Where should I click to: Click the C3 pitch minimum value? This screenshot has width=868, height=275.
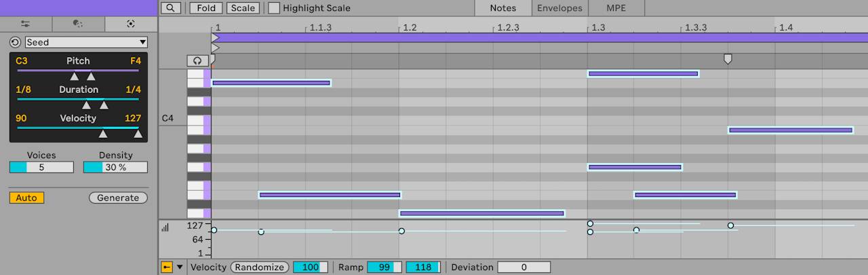tap(22, 61)
